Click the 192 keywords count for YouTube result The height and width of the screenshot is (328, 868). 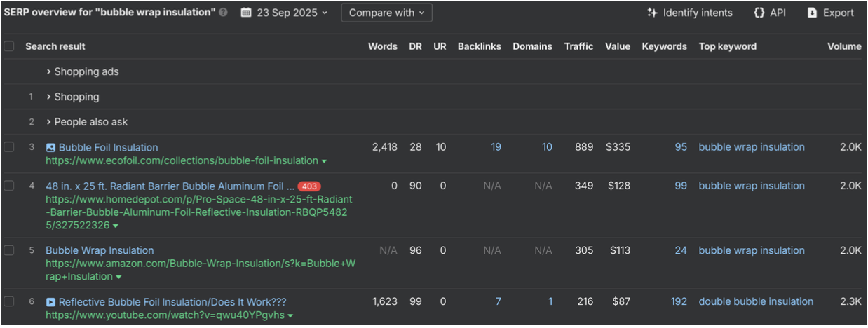678,301
